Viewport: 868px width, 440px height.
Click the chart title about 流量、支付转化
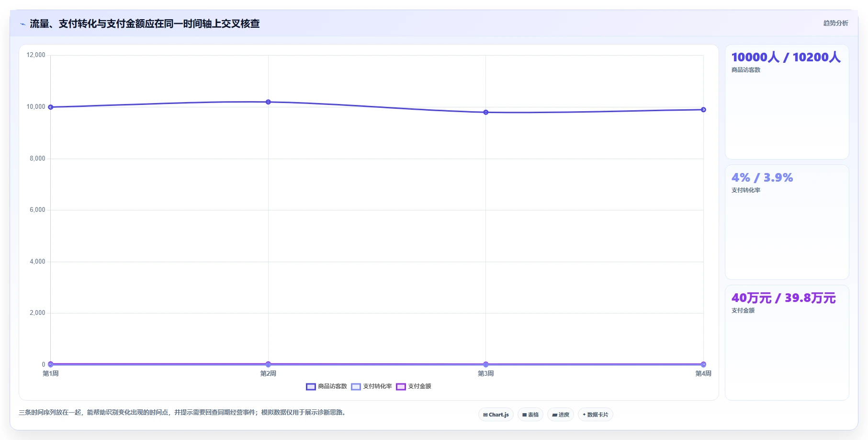tap(145, 23)
